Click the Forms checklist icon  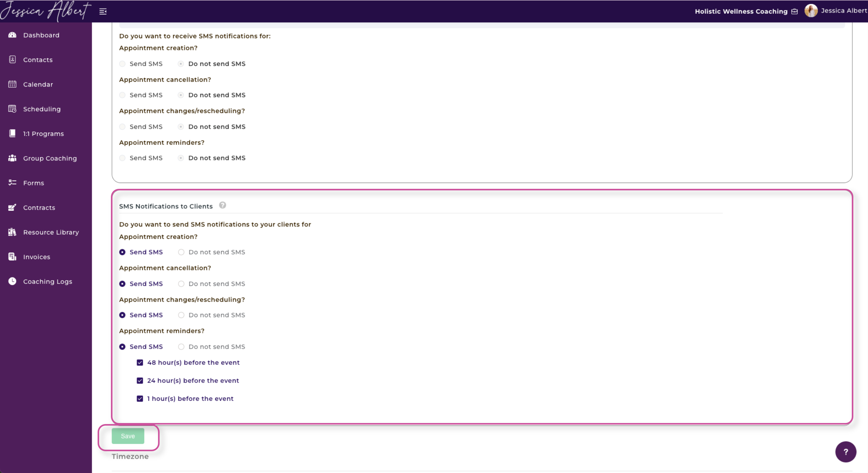12,183
